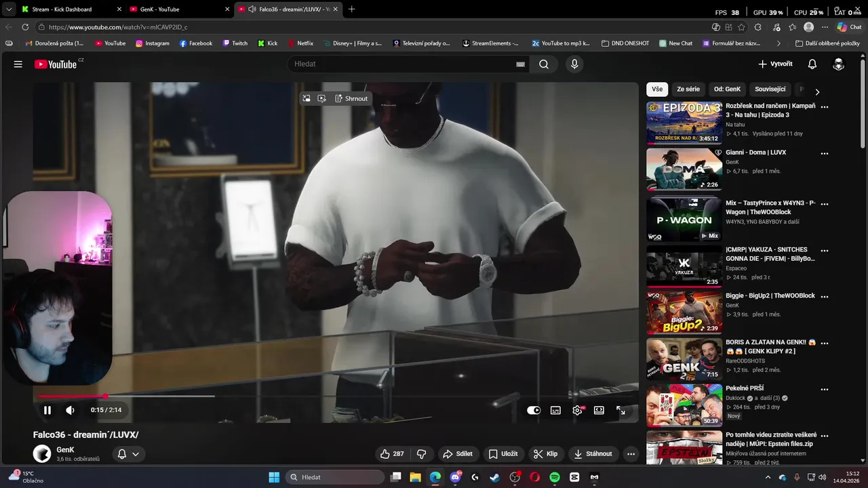Expand notification options next to GenK bell
This screenshot has height=488, width=868.
[x=136, y=454]
